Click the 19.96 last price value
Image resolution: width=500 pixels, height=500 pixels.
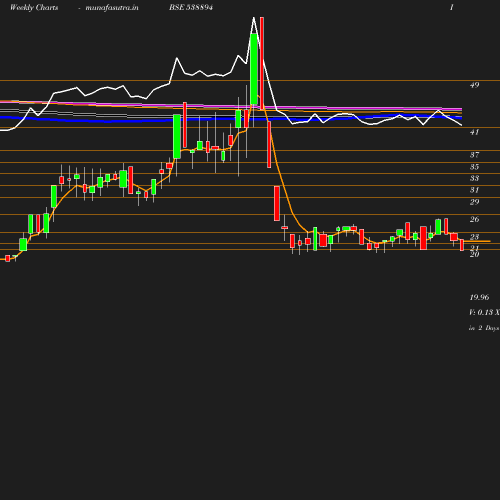[479, 297]
